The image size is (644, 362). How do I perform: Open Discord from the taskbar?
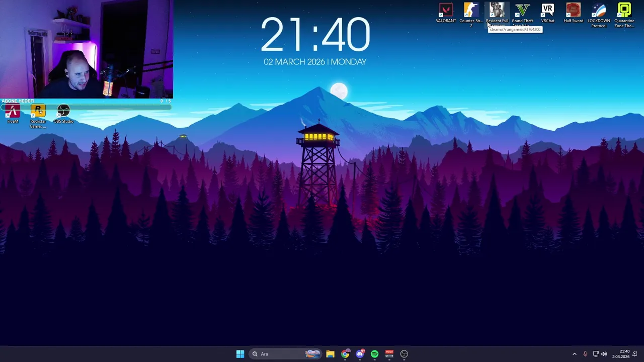(360, 354)
